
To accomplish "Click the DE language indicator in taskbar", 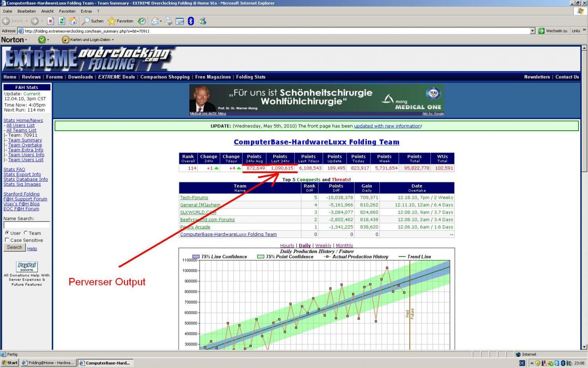I will click(522, 363).
